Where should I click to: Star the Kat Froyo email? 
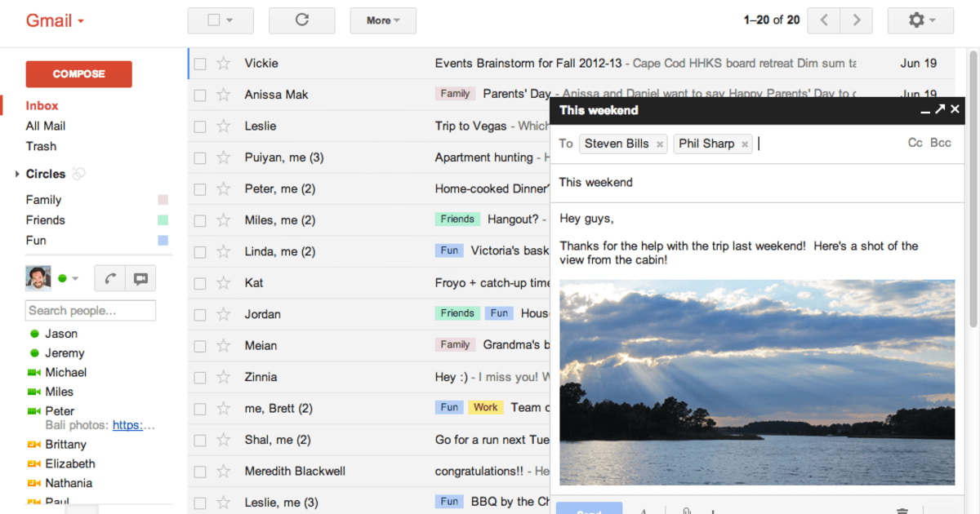[223, 283]
